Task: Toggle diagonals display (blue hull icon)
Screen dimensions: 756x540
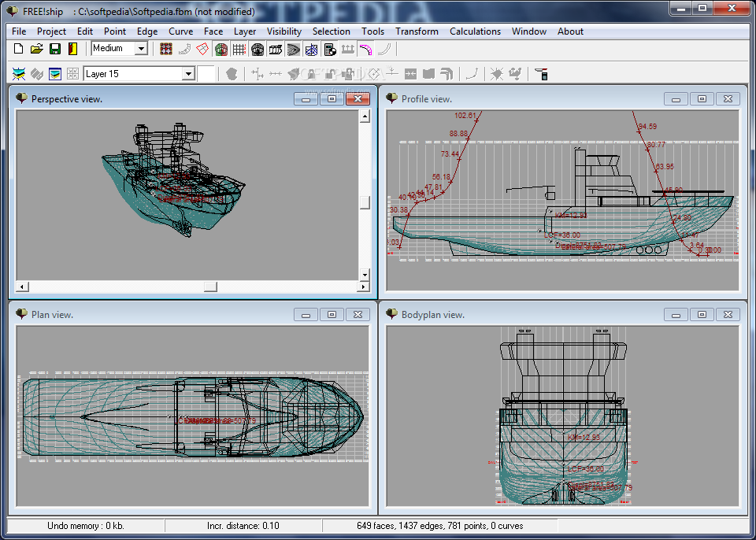Action: click(312, 49)
